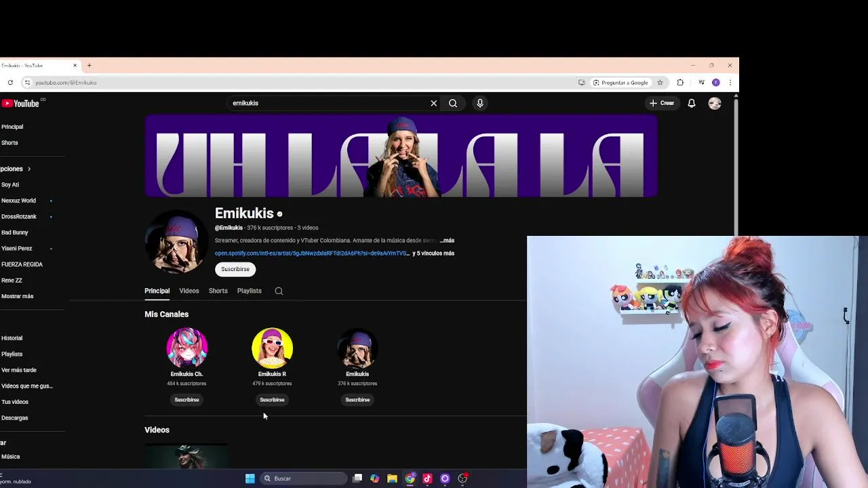Open OBS Studio from the taskbar
Image resolution: width=868 pixels, height=488 pixels.
[462, 479]
